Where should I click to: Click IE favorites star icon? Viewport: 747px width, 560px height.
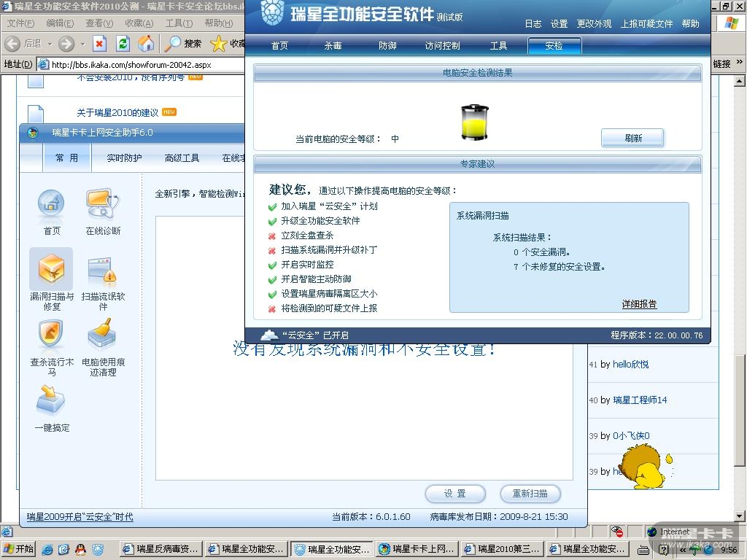coord(218,44)
